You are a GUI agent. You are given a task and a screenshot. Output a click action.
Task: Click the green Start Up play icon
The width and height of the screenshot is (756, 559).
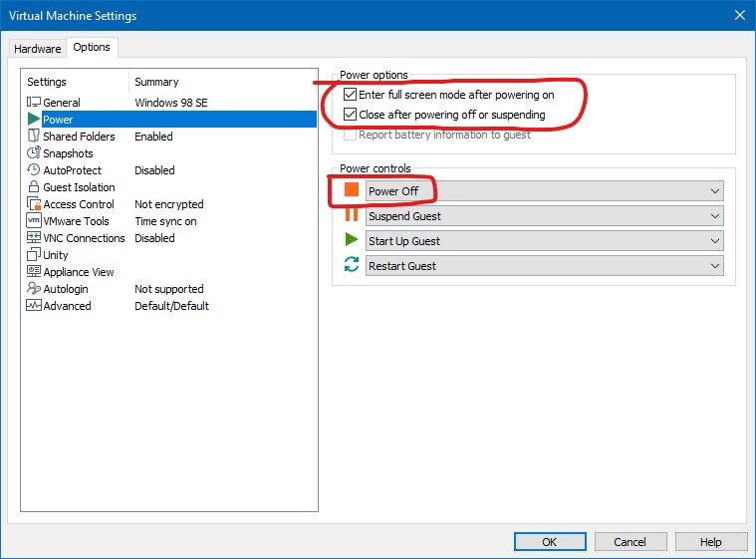[352, 239]
